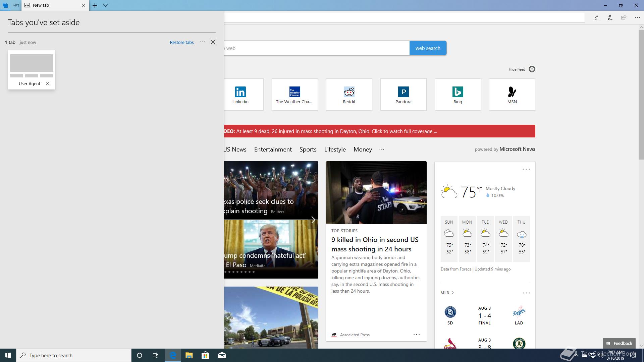This screenshot has width=644, height=362.
Task: Click the set these tabs aside icon
Action: [x=16, y=5]
